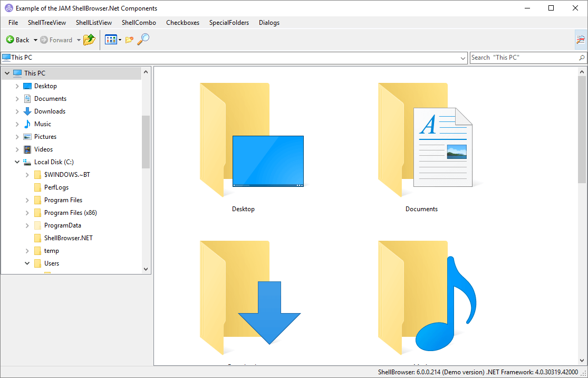Collapse the Local Disk (C:) node
Viewport: 588px width, 378px height.
[x=17, y=162]
